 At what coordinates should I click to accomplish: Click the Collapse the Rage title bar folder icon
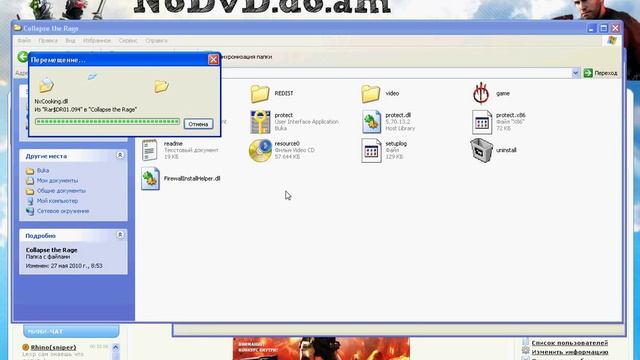click(18, 28)
